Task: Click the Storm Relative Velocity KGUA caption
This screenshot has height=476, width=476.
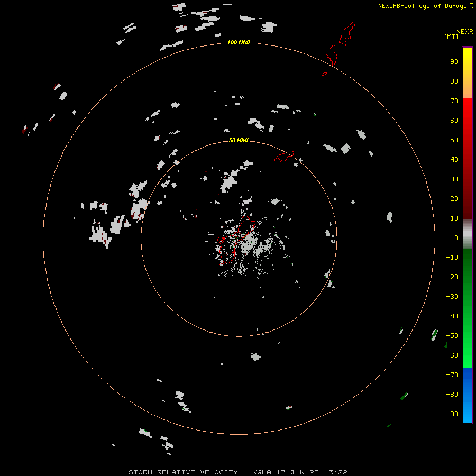Action: (237, 472)
